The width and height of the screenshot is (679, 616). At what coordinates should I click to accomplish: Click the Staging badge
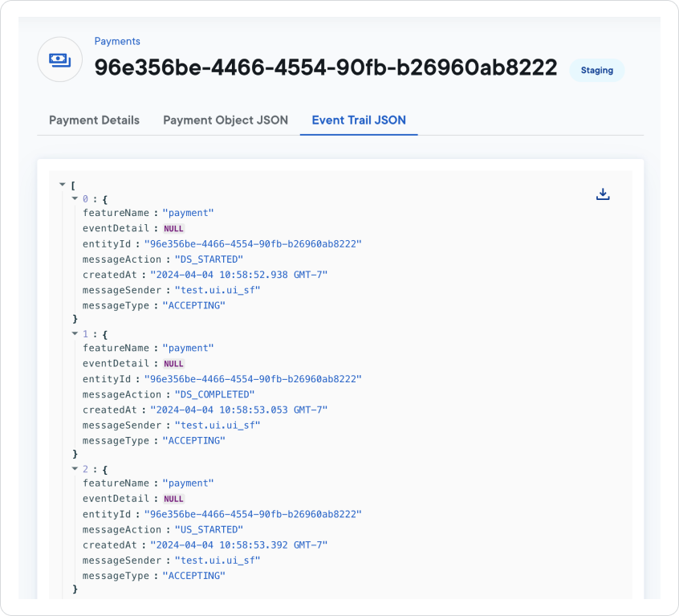[x=596, y=70]
